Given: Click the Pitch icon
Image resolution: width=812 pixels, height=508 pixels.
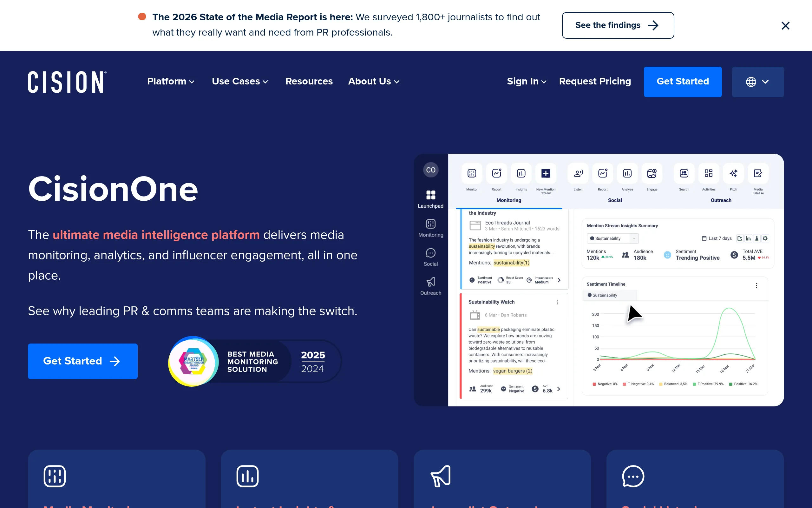Looking at the screenshot, I should tap(733, 173).
